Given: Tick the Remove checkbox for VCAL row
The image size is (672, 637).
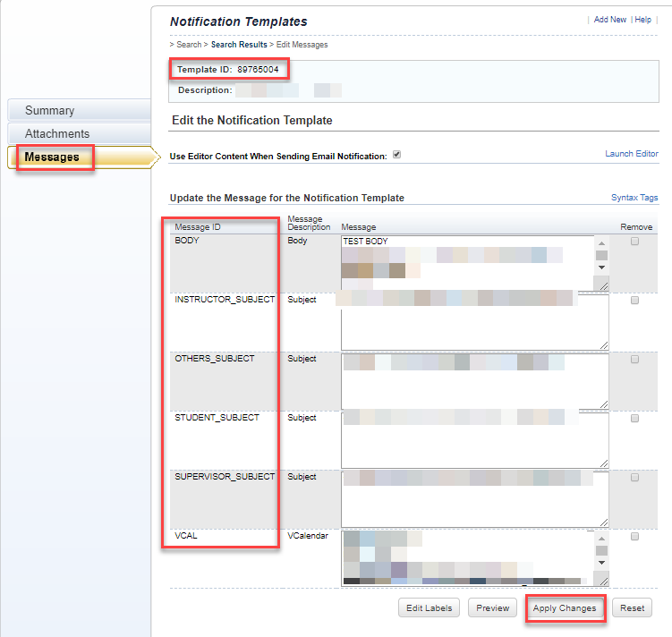Looking at the screenshot, I should 634,536.
